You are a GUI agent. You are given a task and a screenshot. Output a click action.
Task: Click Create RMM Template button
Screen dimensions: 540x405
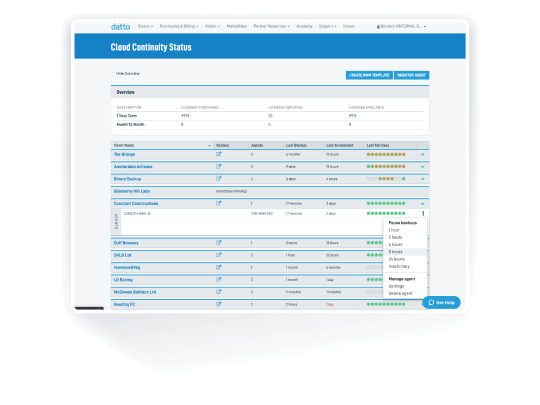(369, 75)
